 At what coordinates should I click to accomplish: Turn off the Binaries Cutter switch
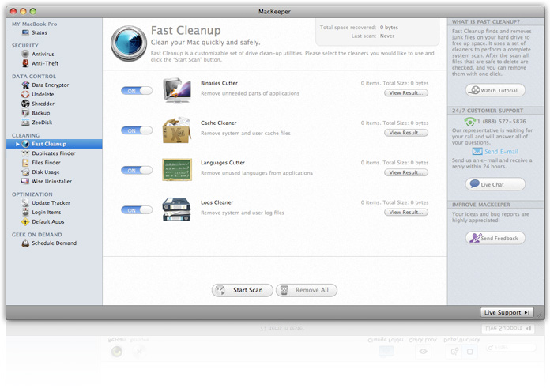point(137,91)
